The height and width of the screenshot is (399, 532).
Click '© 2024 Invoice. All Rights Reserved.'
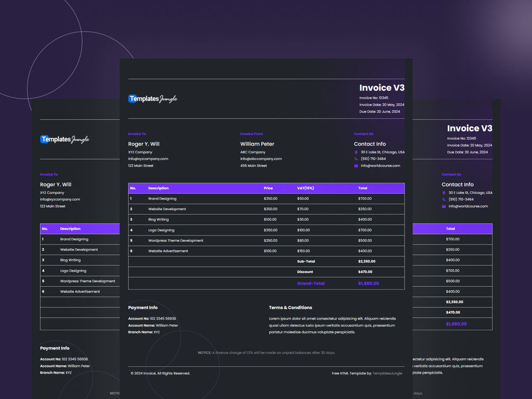tap(160, 373)
